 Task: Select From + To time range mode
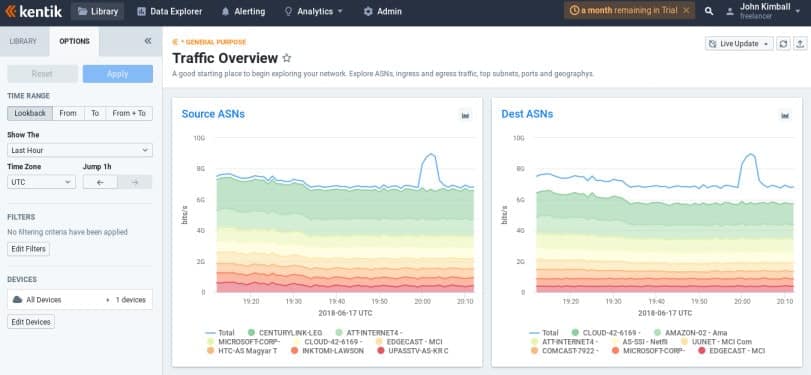click(x=129, y=113)
